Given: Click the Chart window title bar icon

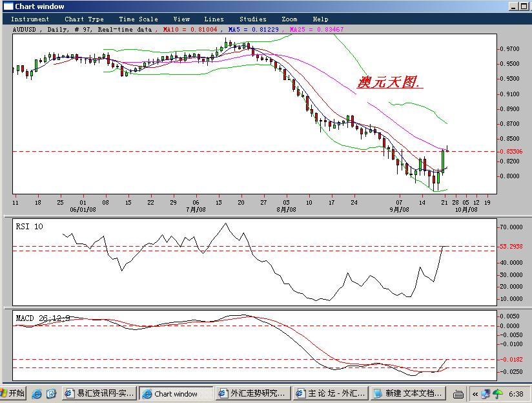Looking at the screenshot, I should [x=8, y=6].
